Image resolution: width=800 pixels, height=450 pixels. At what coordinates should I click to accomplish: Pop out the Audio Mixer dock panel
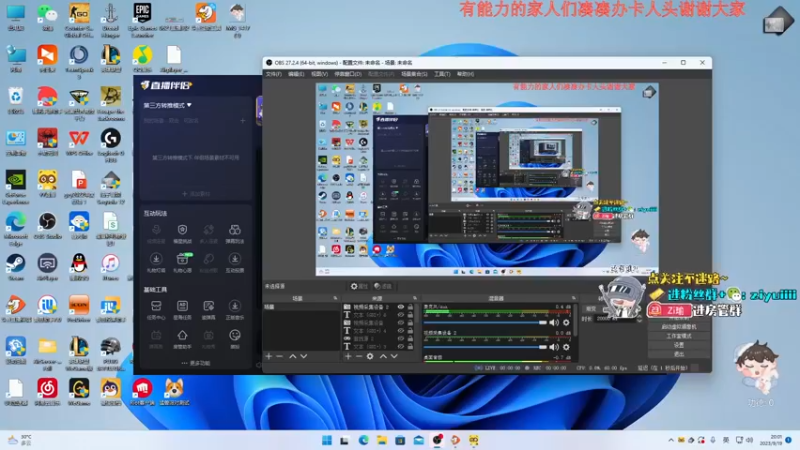click(x=573, y=298)
